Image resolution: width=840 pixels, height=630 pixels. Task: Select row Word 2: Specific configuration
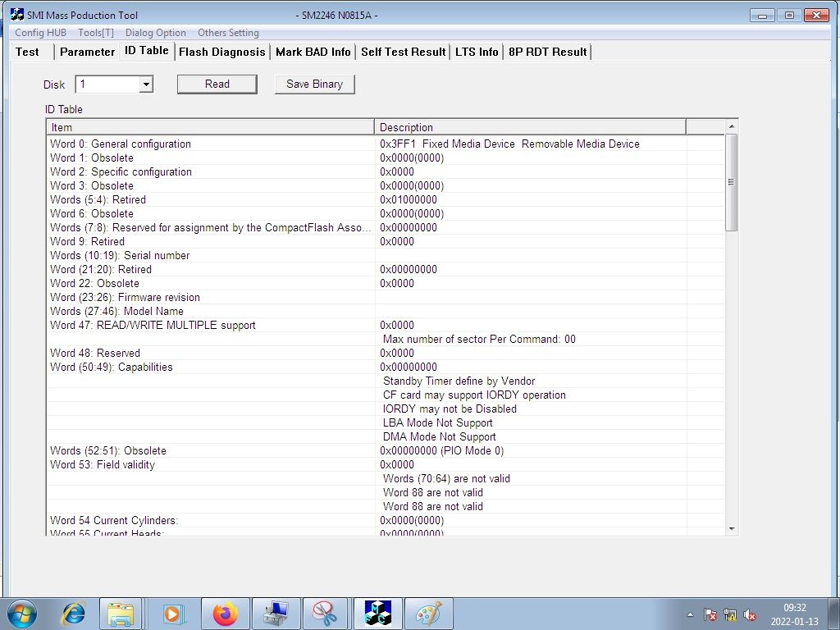pyautogui.click(x=386, y=172)
